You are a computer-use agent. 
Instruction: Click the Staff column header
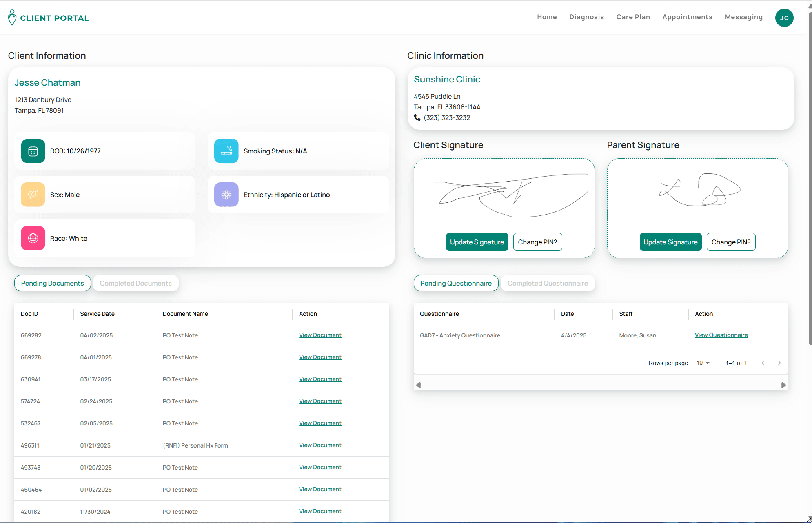click(x=626, y=314)
